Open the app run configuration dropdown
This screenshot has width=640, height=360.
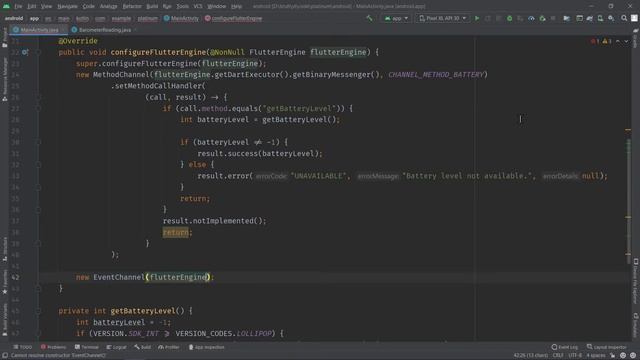tap(396, 18)
